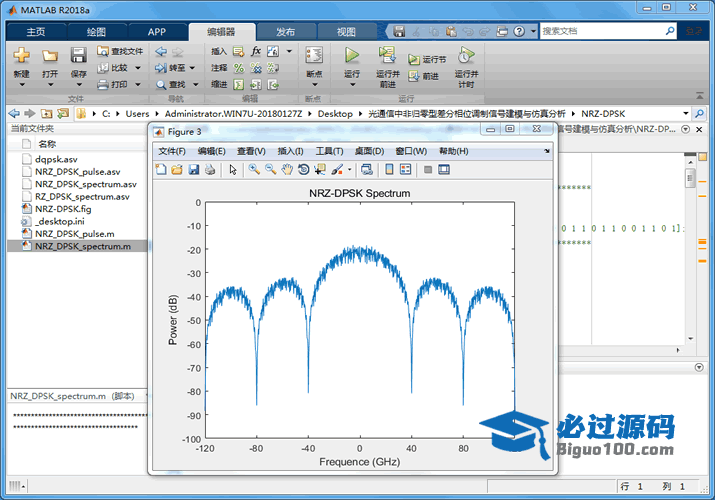This screenshot has height=500, width=715.
Task: Click the Desktop folder in the path
Action: click(335, 113)
